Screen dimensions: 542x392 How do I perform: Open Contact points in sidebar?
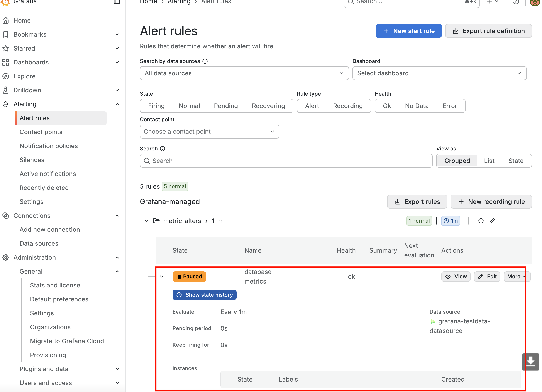(41, 132)
